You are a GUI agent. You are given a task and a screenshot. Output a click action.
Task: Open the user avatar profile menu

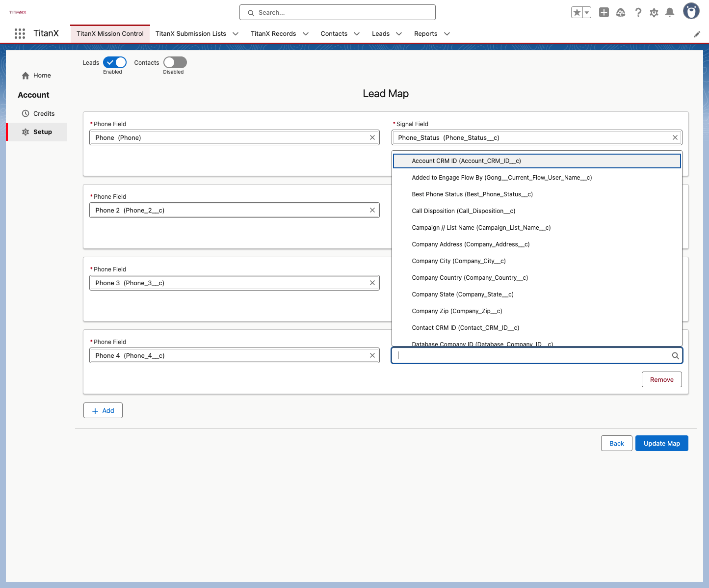691,11
